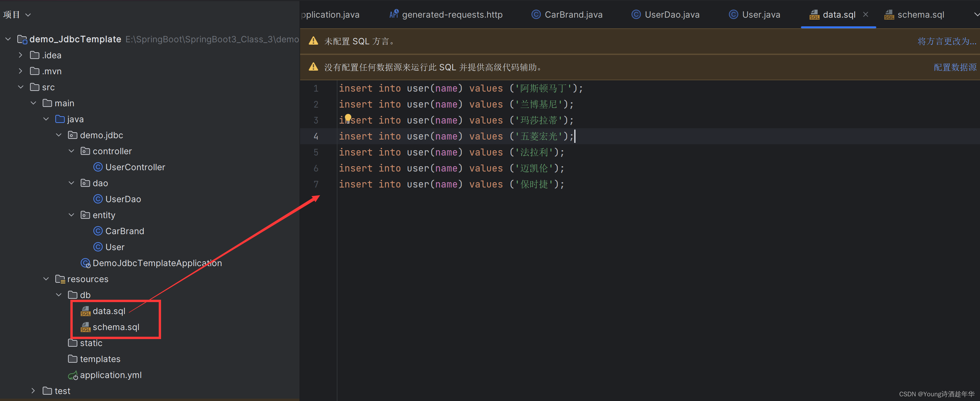Click the '法拉利' string on line 5

(x=534, y=152)
